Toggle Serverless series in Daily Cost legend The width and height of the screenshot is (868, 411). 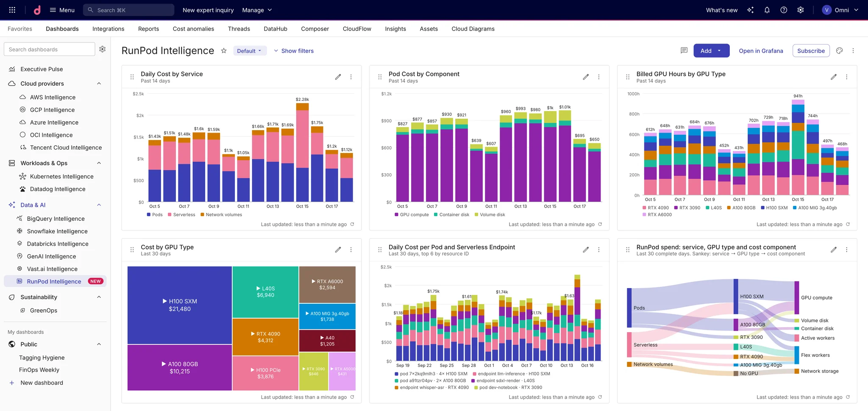[x=181, y=214]
